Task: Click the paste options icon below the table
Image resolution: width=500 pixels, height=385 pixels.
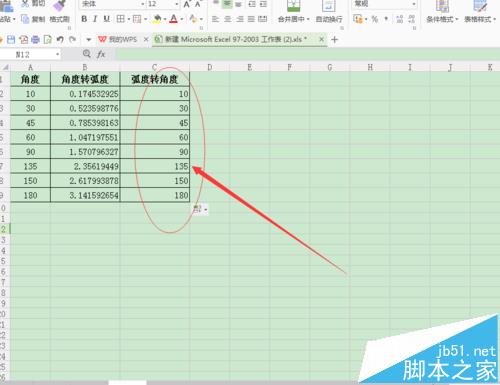Action: pos(200,209)
